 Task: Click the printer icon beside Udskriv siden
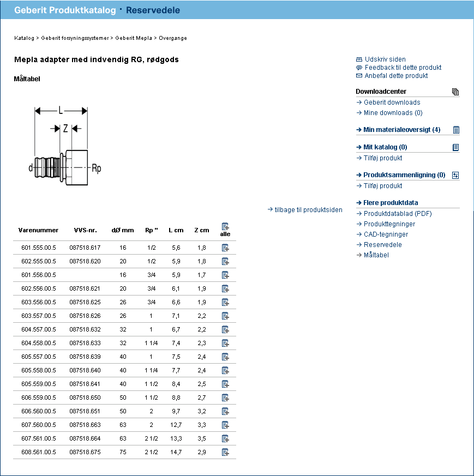[x=359, y=59]
